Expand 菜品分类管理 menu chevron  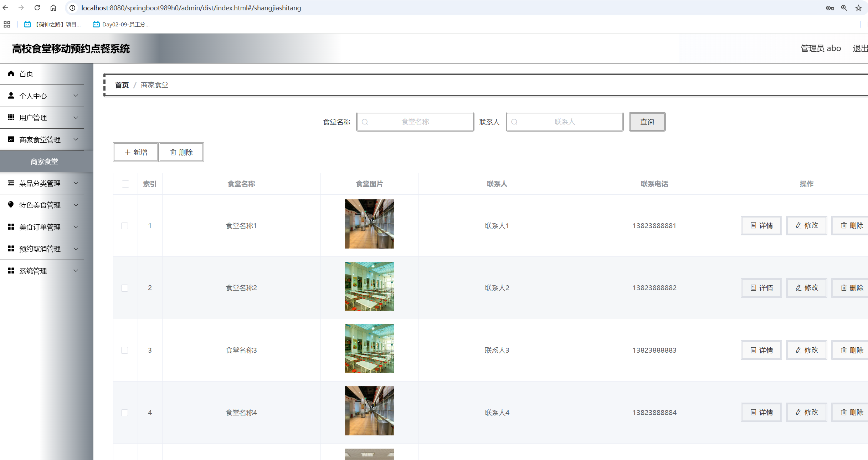click(76, 183)
